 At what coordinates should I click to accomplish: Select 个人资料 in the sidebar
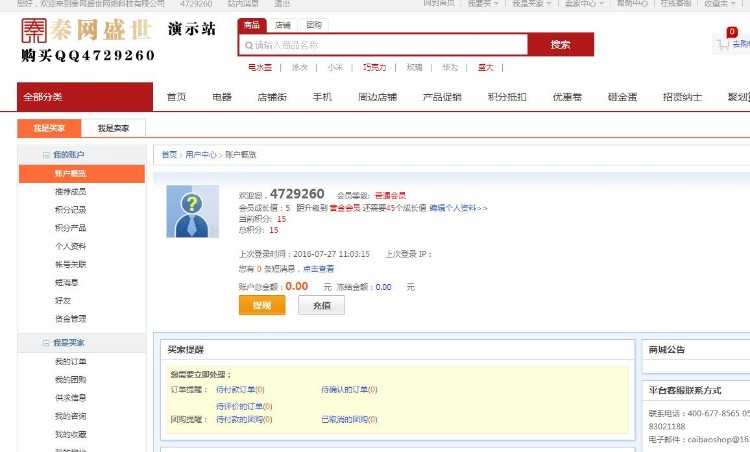coord(70,246)
